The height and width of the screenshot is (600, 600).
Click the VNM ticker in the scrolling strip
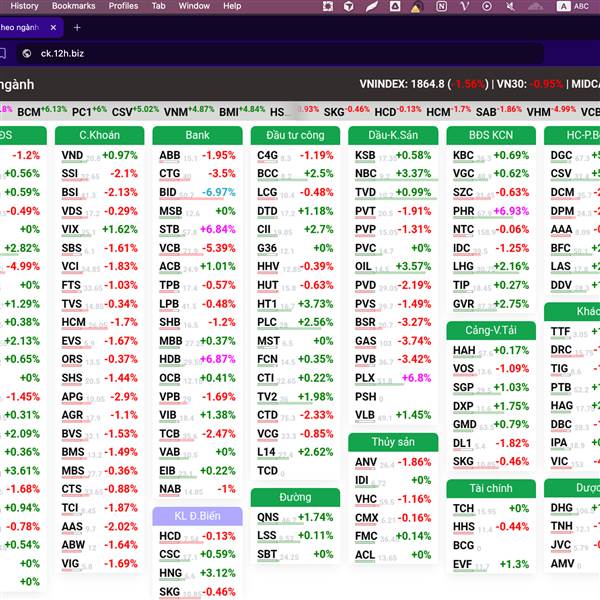[x=189, y=111]
